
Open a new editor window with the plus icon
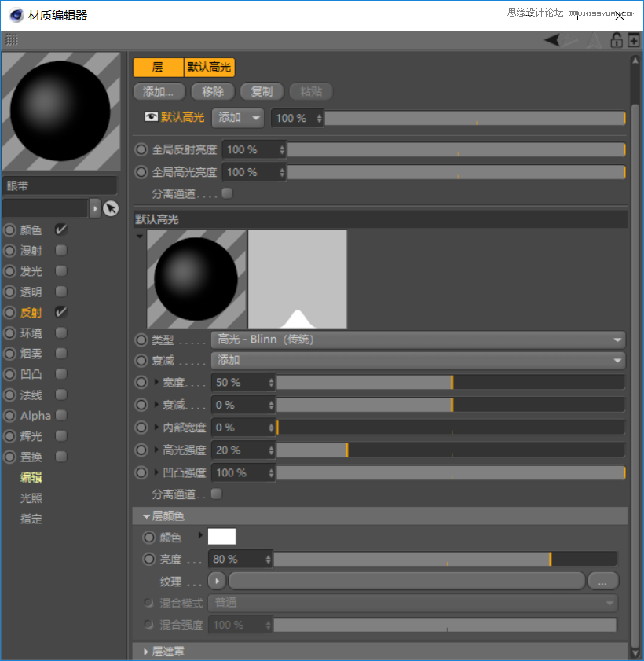635,41
